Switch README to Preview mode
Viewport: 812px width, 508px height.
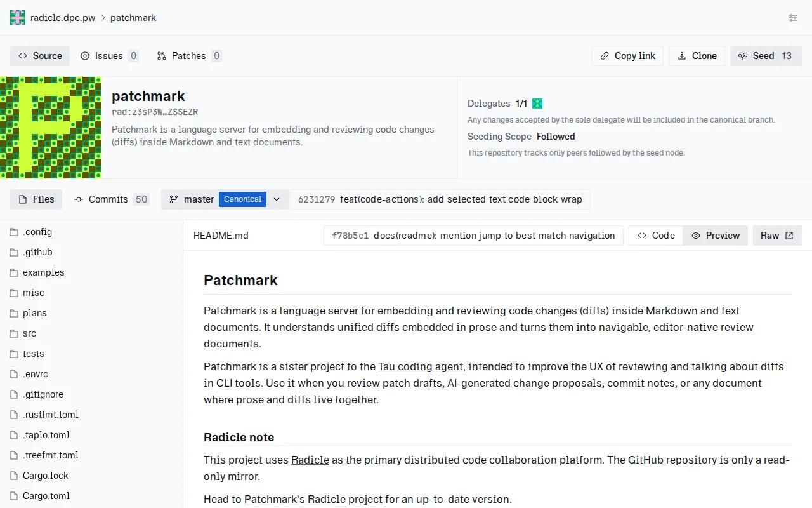(x=716, y=236)
